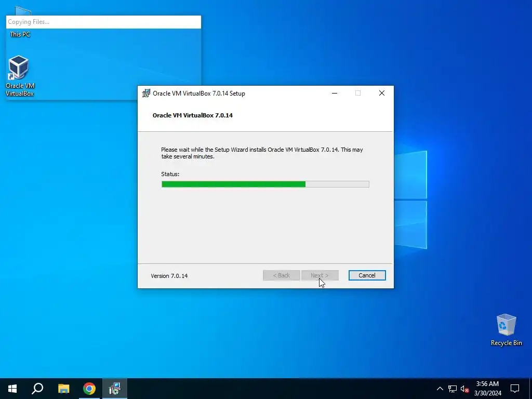
Task: Close the VirtualBox Setup window
Action: point(382,94)
